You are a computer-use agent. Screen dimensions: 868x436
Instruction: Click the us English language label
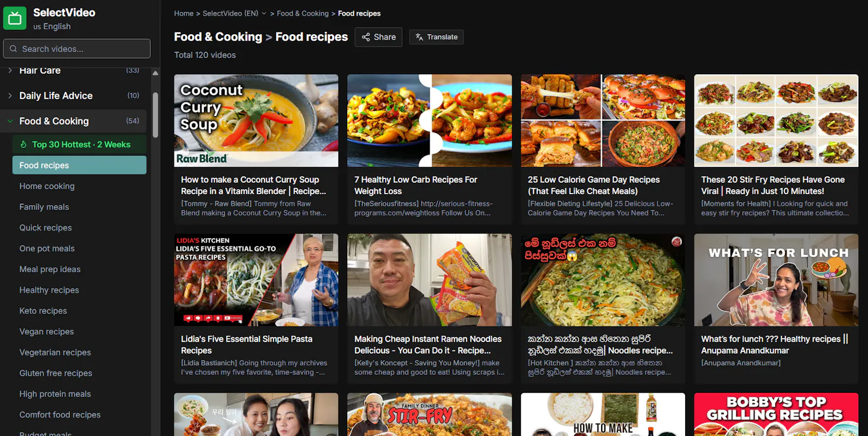pyautogui.click(x=52, y=27)
